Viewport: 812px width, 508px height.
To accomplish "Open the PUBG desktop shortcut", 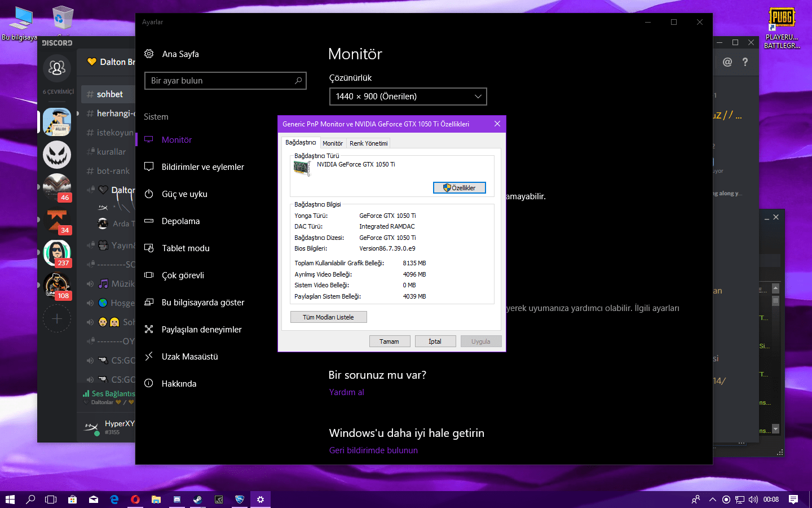I will pos(782,28).
